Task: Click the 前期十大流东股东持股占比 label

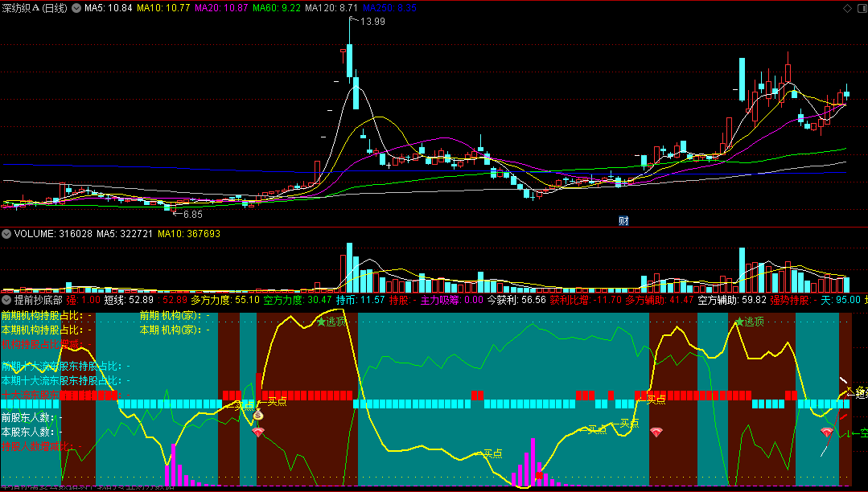Action: 62,367
